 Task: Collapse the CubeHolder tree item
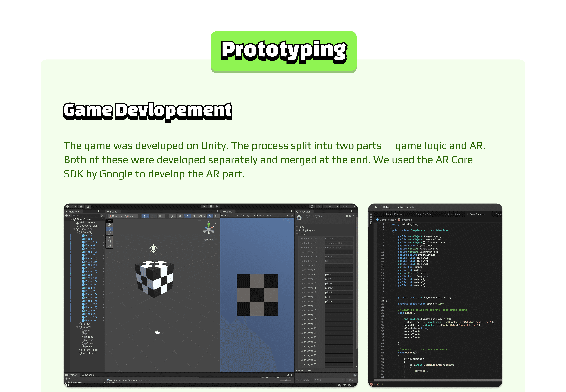75,229
